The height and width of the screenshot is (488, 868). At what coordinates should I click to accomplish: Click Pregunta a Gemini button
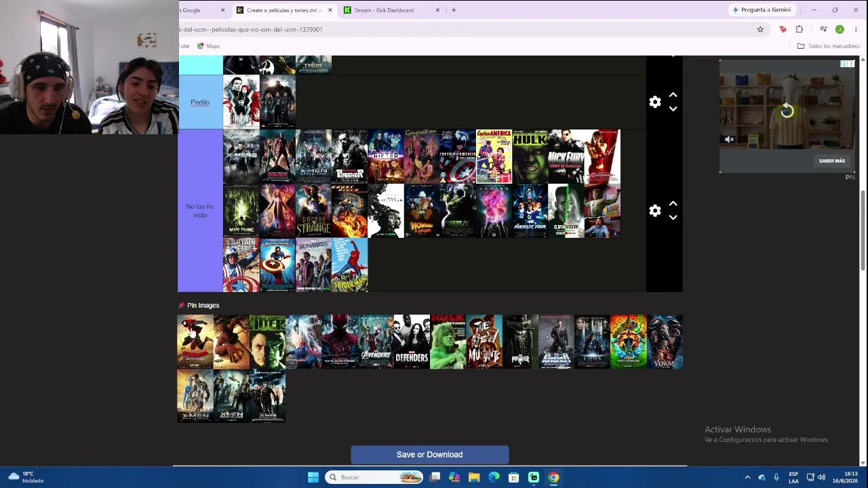762,10
